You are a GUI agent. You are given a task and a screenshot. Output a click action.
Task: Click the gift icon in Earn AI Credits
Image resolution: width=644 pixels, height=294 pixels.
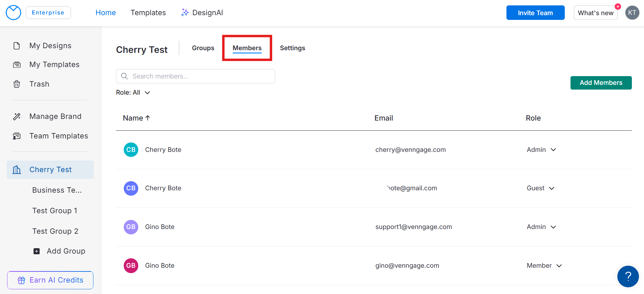[x=22, y=280]
